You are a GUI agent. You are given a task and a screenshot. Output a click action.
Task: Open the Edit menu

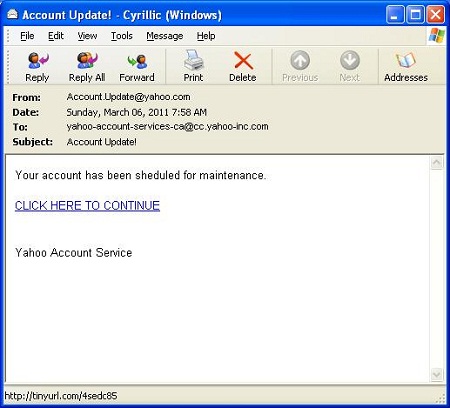[56, 36]
